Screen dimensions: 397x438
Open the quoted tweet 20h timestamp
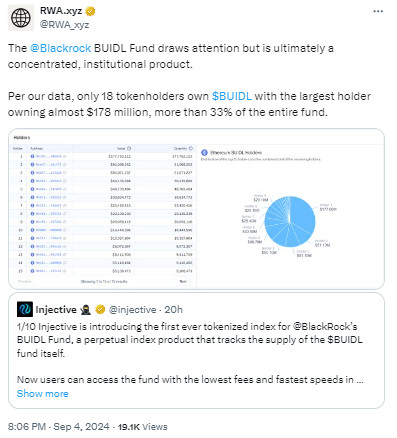pos(173,310)
